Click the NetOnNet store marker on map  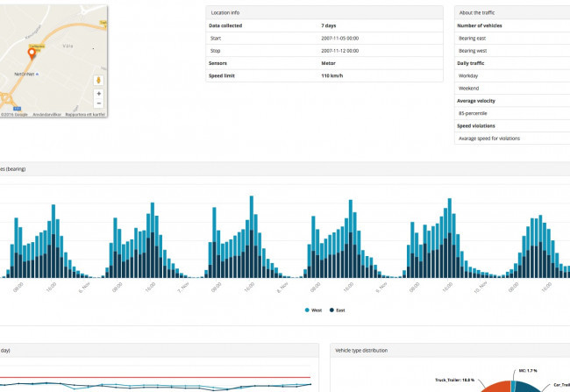[x=24, y=75]
